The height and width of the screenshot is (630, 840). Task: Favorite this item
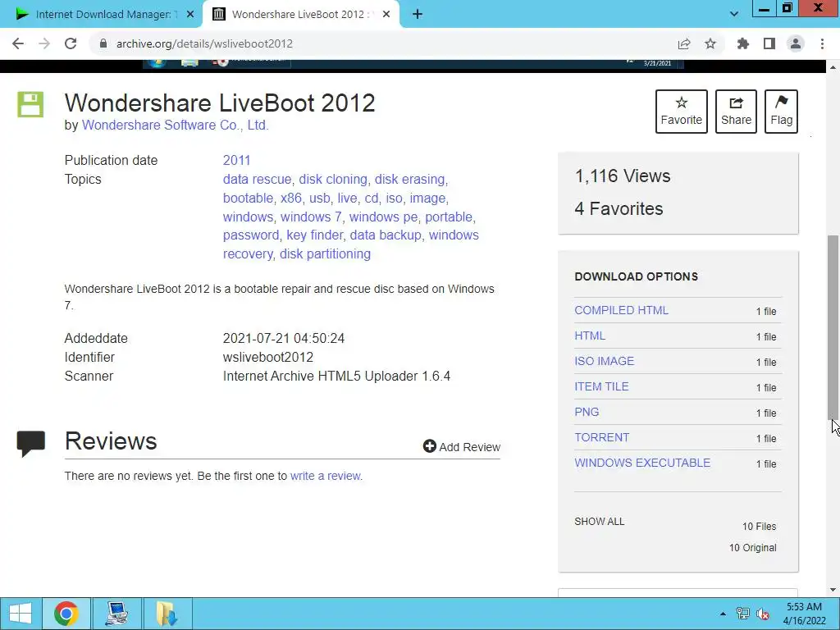(682, 112)
